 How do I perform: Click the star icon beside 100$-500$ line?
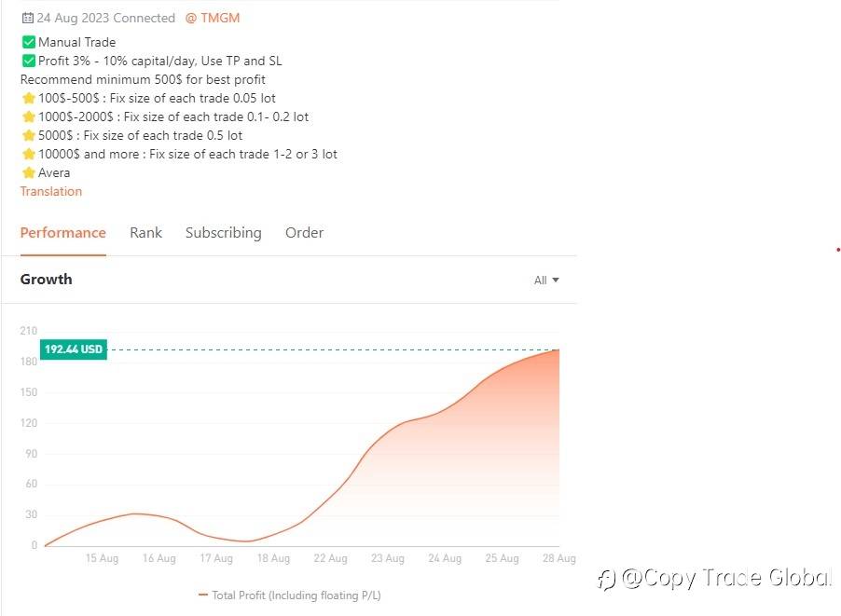29,98
